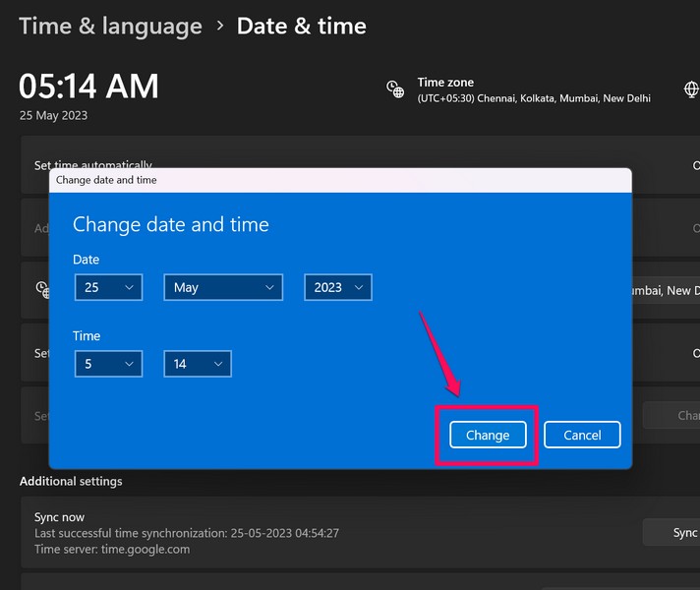The image size is (700, 590).
Task: Cancel the change date and time dialog
Action: click(x=582, y=435)
